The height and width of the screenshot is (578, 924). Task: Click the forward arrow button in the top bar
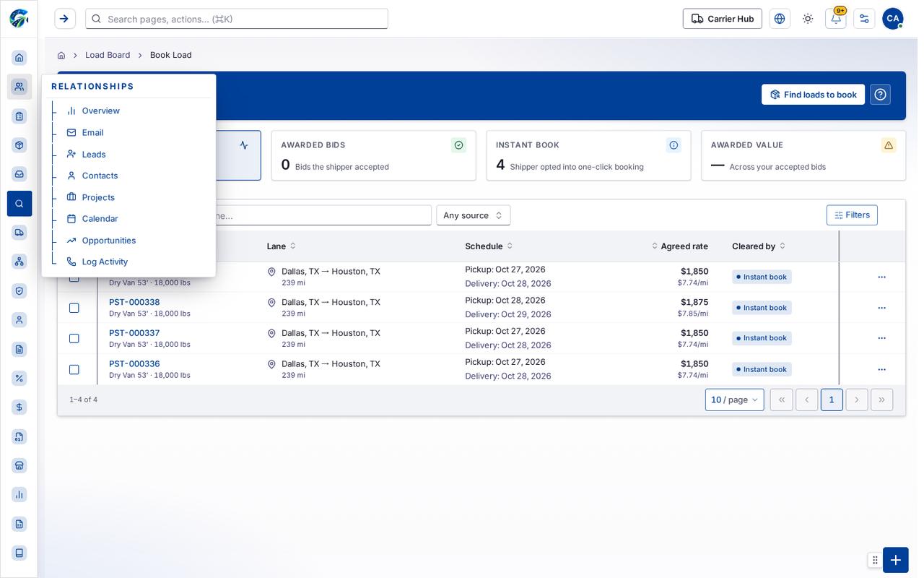coord(65,19)
